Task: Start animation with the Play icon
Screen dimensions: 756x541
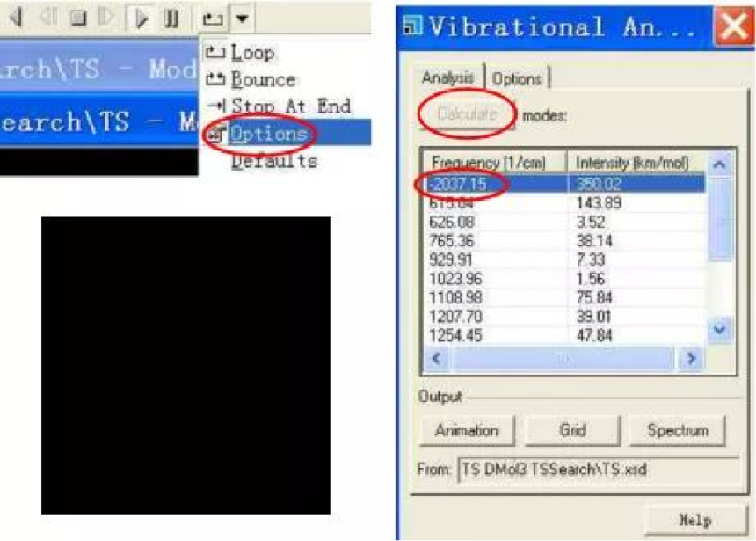Action: click(x=142, y=18)
